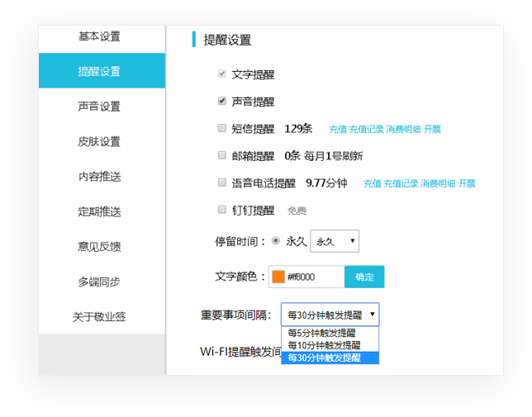The image size is (532, 417).
Task: Click the 129条 SMS balance text
Action: pyautogui.click(x=298, y=129)
